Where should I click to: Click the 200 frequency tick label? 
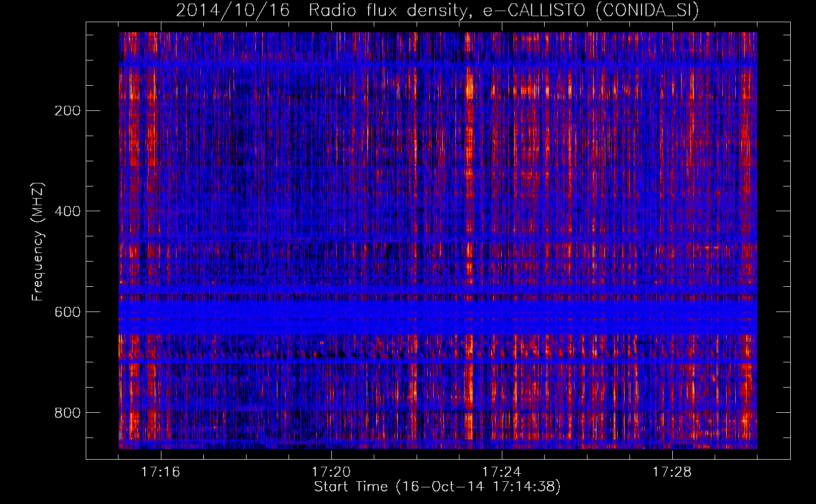click(x=68, y=111)
